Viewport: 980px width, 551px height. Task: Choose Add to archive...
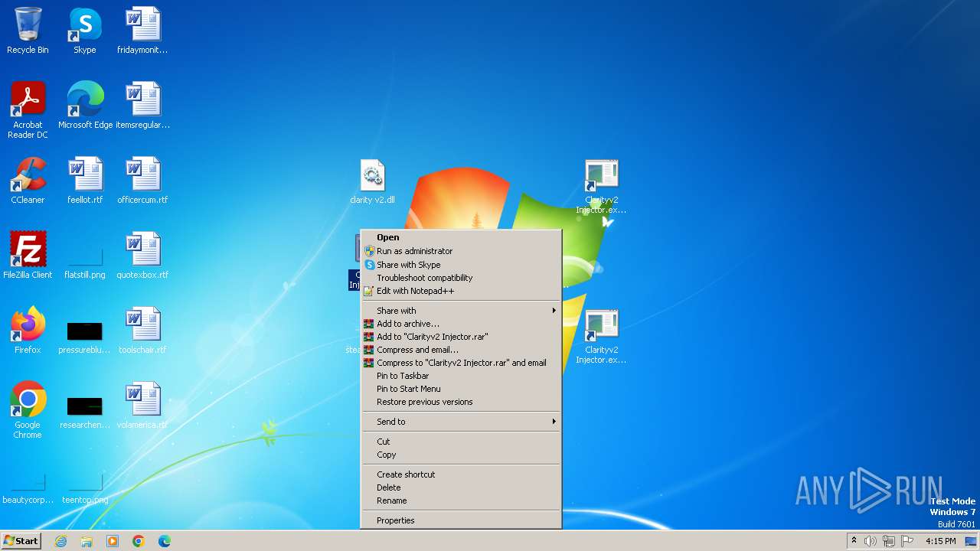[461, 324]
